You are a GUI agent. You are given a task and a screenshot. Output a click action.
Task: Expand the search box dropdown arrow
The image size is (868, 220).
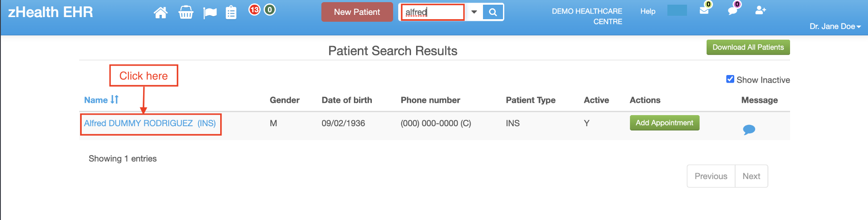(474, 12)
